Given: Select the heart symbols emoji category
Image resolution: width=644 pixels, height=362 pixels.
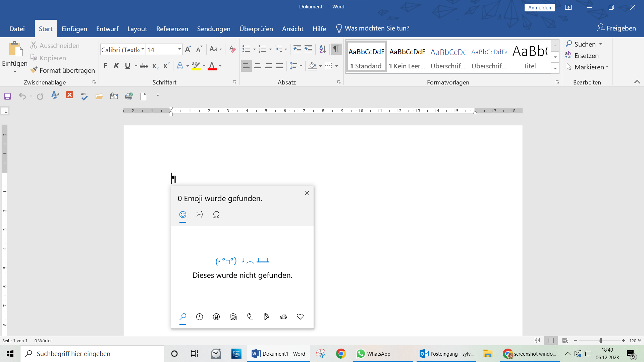Looking at the screenshot, I should click(x=300, y=317).
